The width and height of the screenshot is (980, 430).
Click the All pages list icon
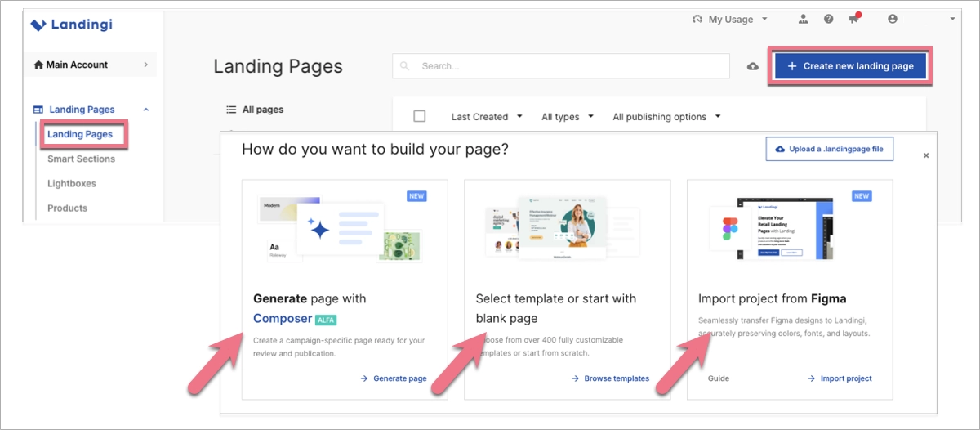click(x=231, y=110)
